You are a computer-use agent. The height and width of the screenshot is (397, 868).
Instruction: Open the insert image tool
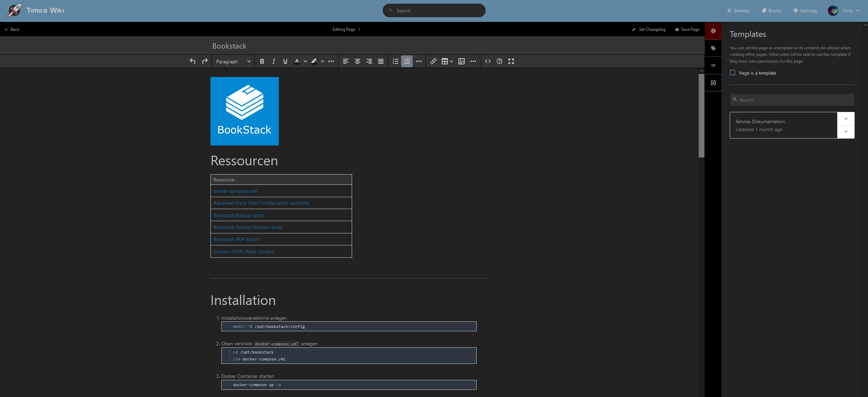click(x=462, y=62)
